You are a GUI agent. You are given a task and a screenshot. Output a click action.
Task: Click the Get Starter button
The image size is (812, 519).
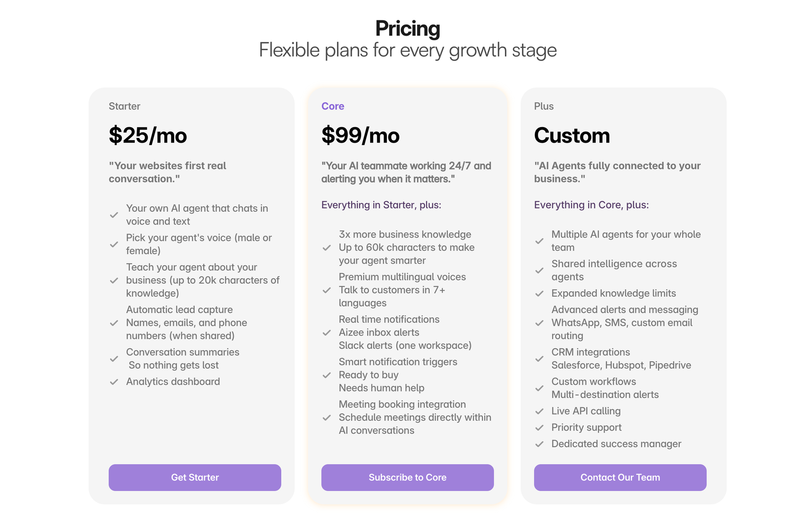click(194, 477)
